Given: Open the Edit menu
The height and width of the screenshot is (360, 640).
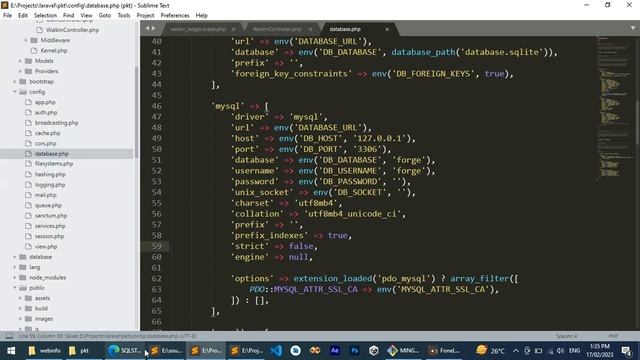Looking at the screenshot, I should (23, 15).
